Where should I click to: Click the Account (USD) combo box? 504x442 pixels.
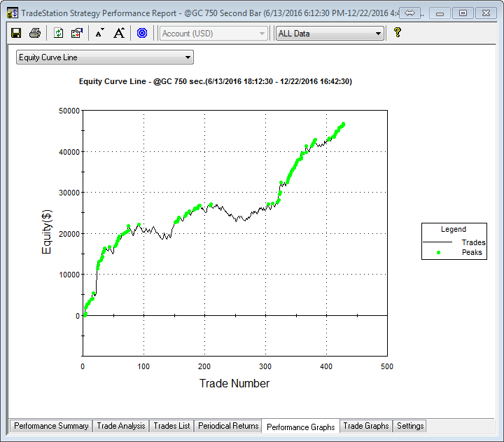click(x=213, y=33)
